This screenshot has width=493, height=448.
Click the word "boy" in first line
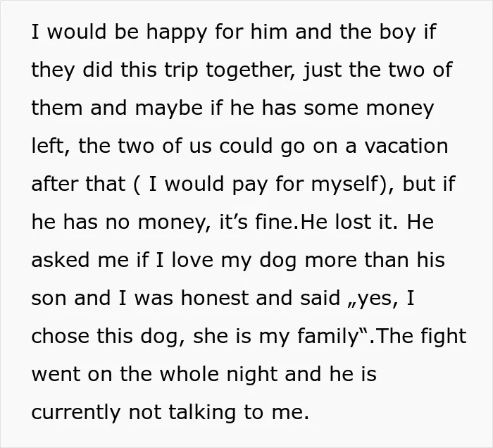[397, 32]
